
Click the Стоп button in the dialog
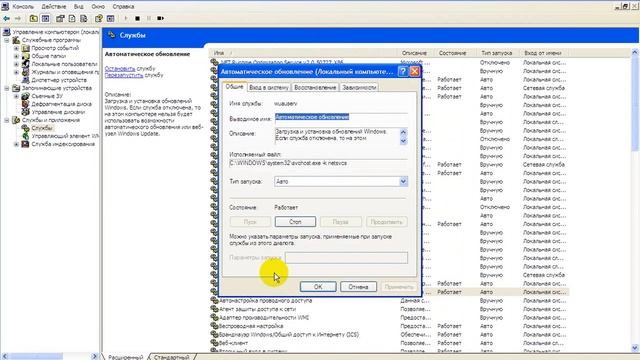click(295, 222)
